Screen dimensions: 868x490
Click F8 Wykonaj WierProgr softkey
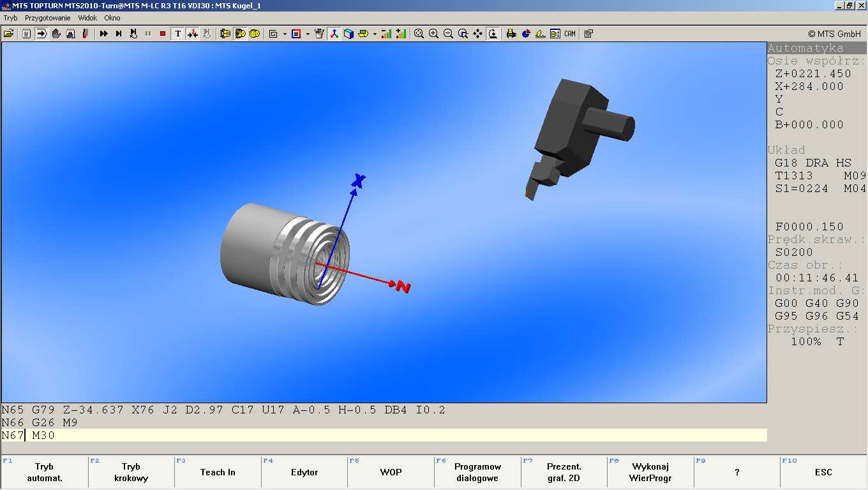click(x=650, y=472)
